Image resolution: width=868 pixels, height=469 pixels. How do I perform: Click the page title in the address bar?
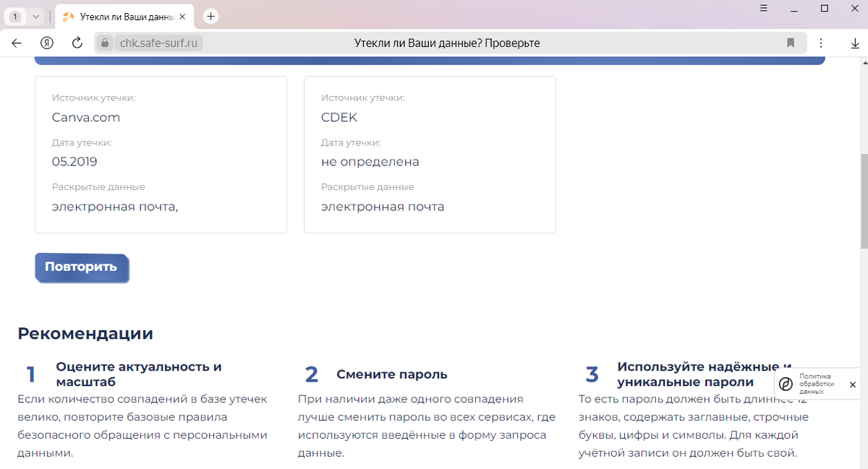pos(447,43)
